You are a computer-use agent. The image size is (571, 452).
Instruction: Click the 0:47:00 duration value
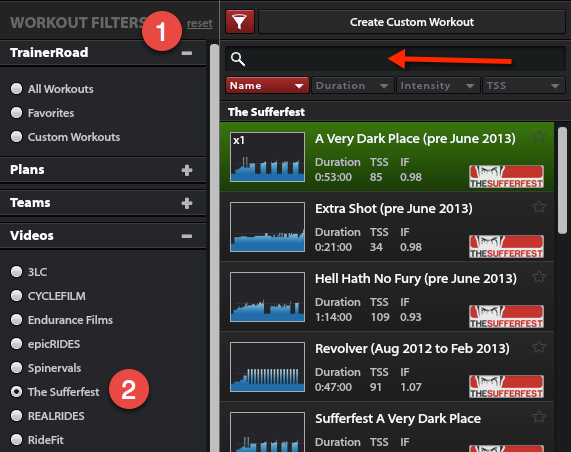(333, 387)
